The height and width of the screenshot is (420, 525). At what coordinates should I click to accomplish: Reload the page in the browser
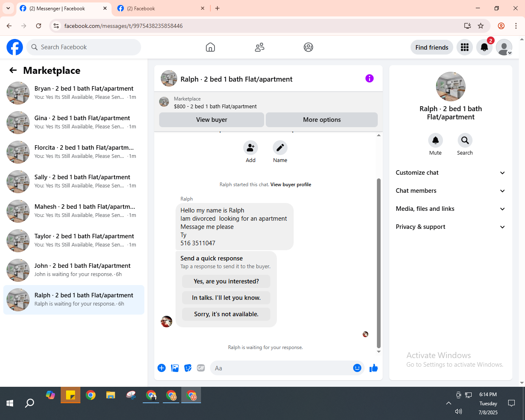[x=39, y=26]
